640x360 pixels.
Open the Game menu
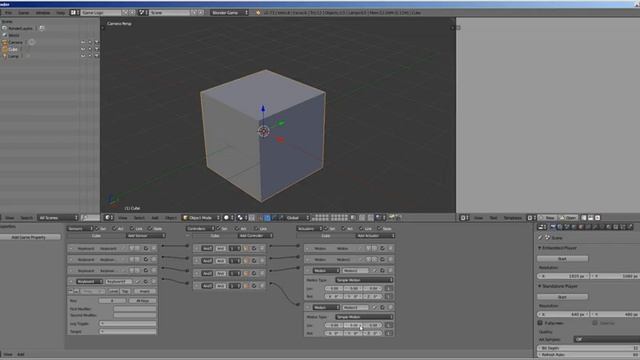point(24,13)
